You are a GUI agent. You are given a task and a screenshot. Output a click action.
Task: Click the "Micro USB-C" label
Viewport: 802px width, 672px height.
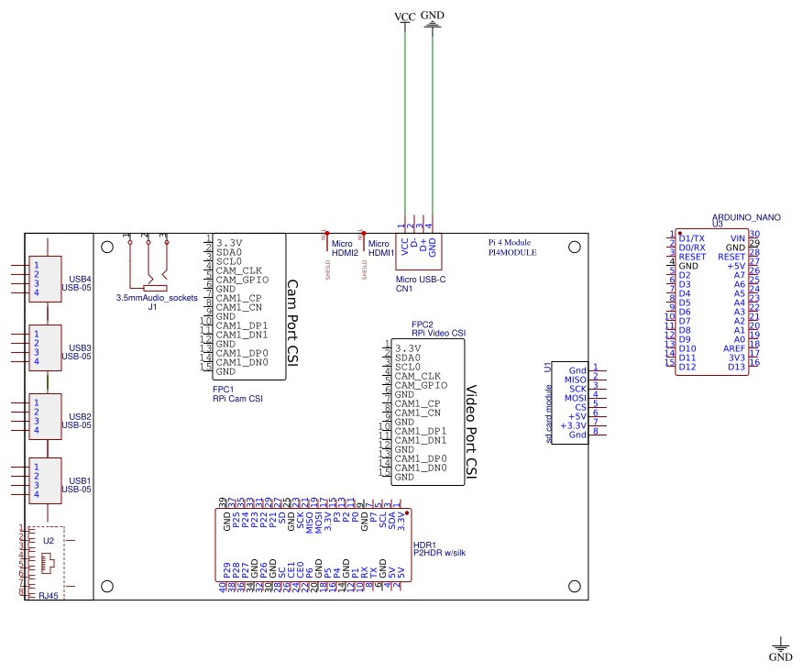point(421,280)
